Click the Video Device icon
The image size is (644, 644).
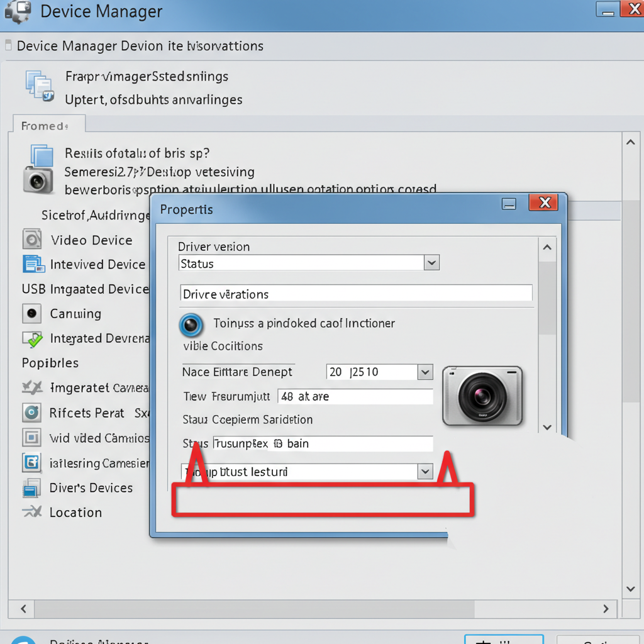pyautogui.click(x=31, y=240)
